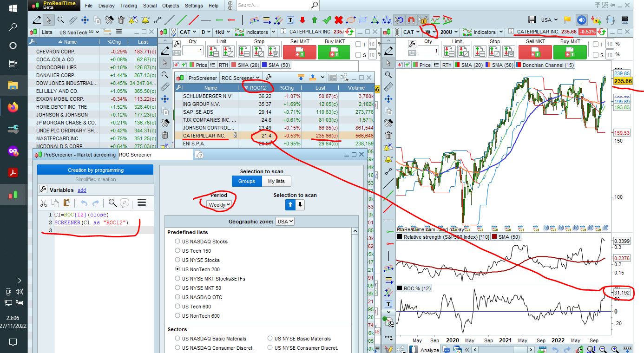This screenshot has height=353, width=644.
Task: Toggle the blue speaker sound icon
Action: [x=581, y=20]
